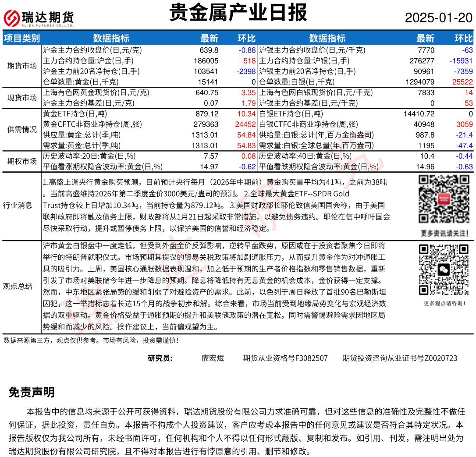This screenshot has width=476, height=457.
Task: Click the consulting certificate number Z0020723
Action: coord(400,358)
